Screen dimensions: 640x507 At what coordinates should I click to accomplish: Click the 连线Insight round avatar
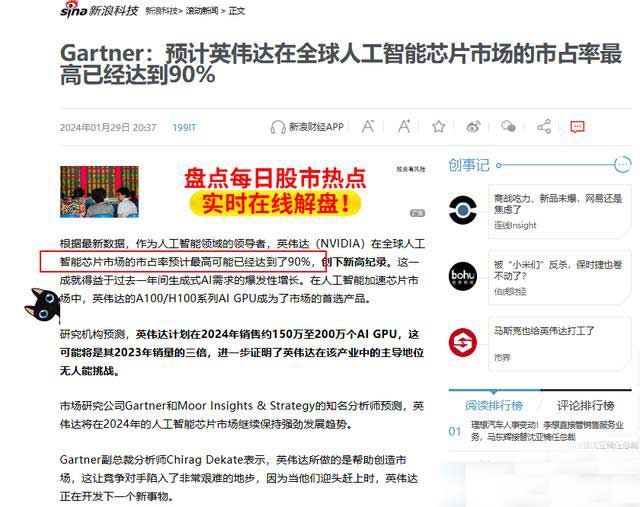coord(463,209)
